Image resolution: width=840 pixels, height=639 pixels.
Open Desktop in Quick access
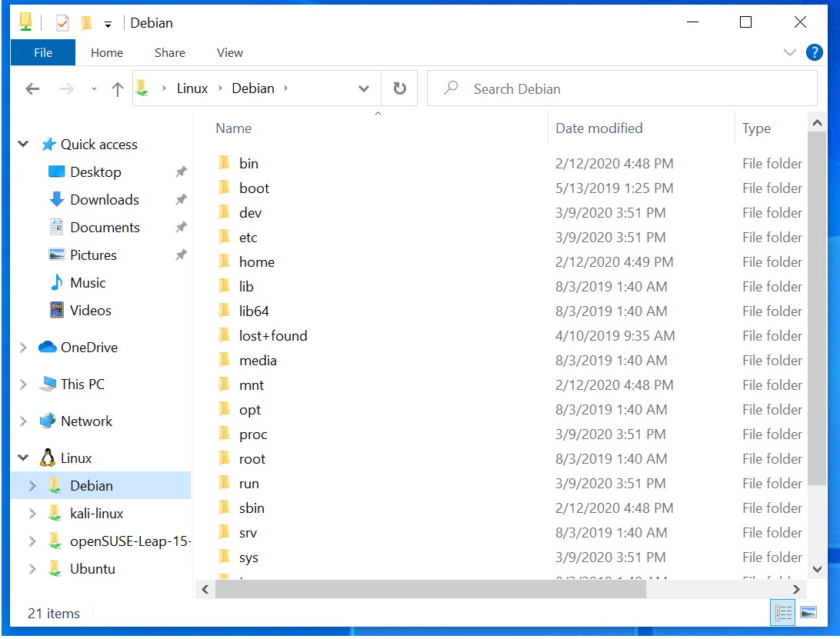[x=95, y=172]
